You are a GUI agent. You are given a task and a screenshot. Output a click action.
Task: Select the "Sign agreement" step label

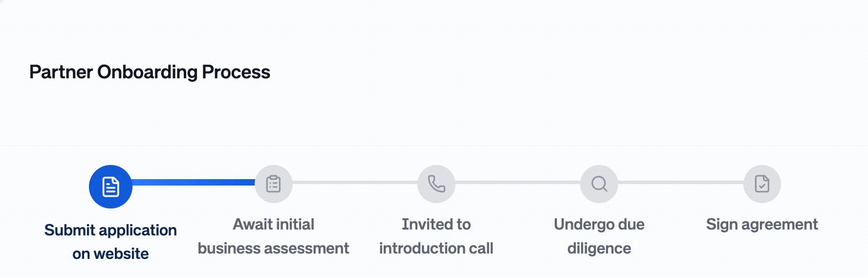pos(762,224)
